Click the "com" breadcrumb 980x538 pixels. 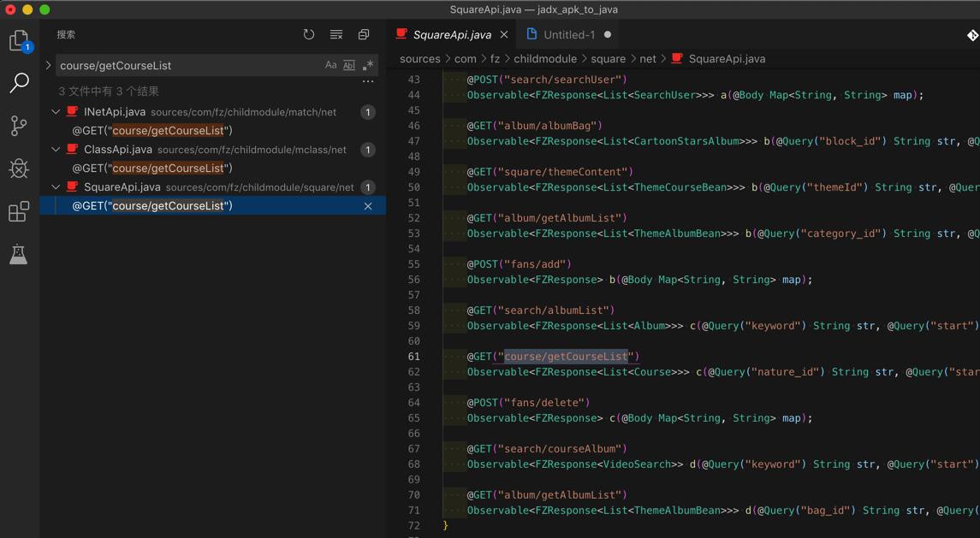[465, 59]
